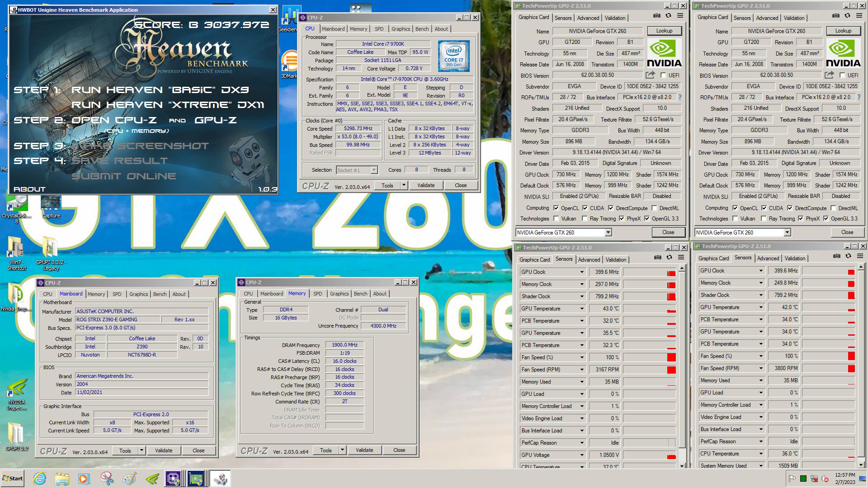868x488 pixels.
Task: Open hamburger menu in left Graphics Card GPU-Z window
Action: [680, 16]
